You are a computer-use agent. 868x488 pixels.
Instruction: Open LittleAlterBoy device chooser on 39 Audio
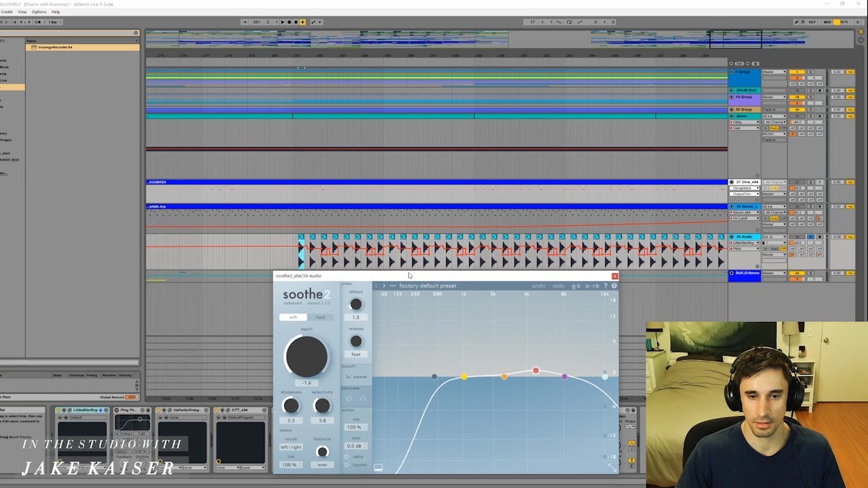745,243
